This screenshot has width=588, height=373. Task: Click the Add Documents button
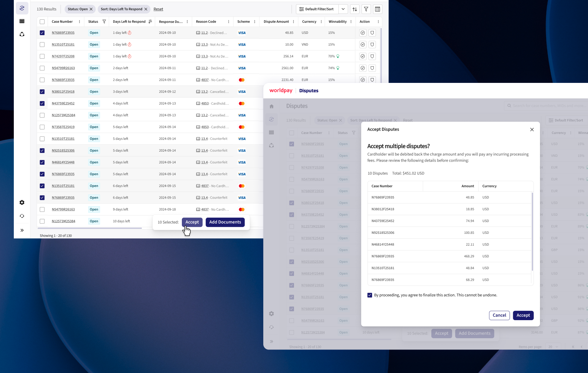225,222
